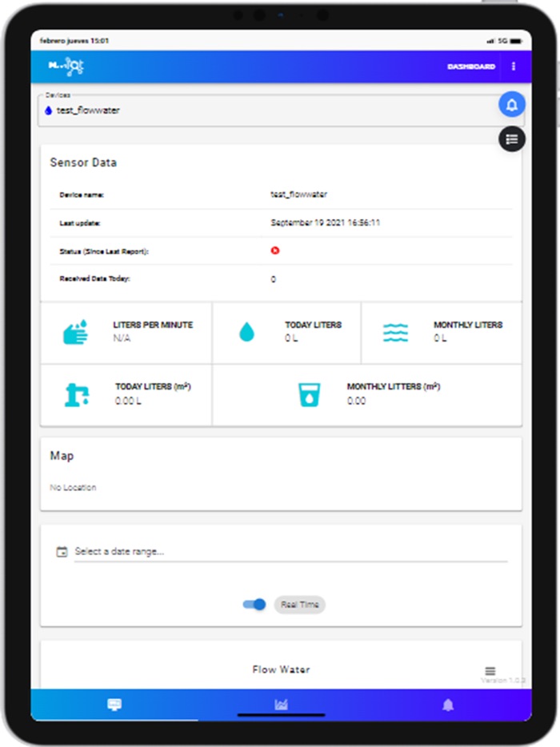Open the DASHBOARD link in header
The image size is (560, 747).
pos(471,66)
